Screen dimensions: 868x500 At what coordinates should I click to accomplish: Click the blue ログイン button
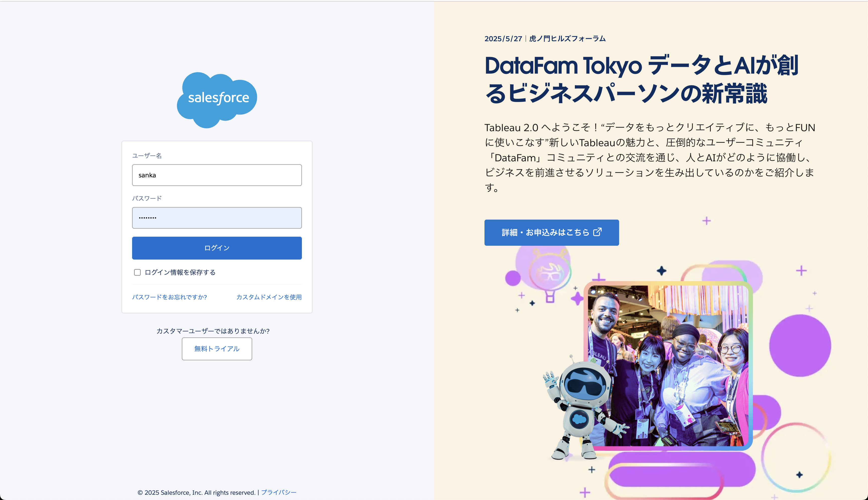click(x=217, y=248)
